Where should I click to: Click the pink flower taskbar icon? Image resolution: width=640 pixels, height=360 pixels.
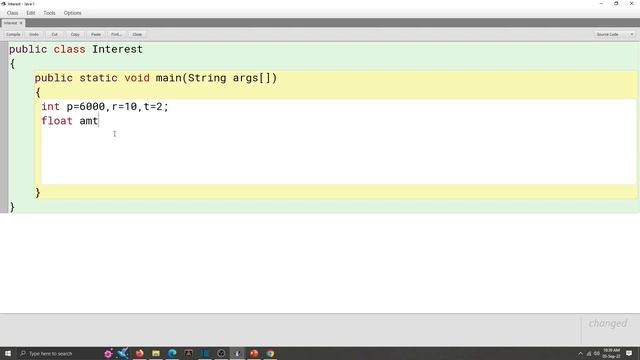108,353
